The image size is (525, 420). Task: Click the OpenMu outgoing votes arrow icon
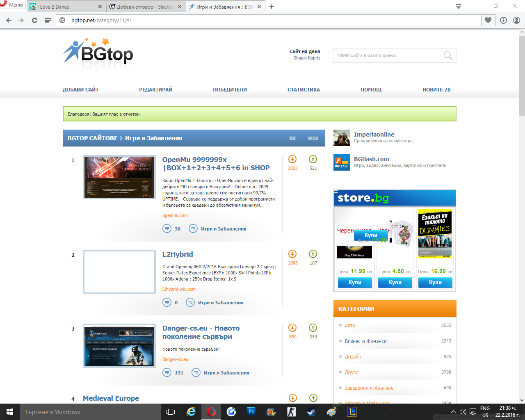click(313, 159)
